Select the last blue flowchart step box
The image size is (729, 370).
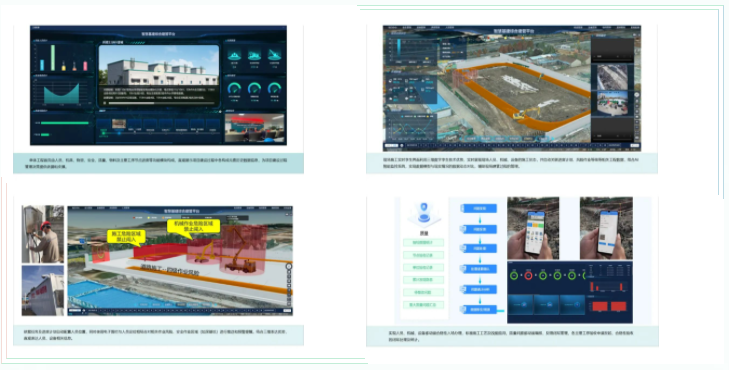478,309
